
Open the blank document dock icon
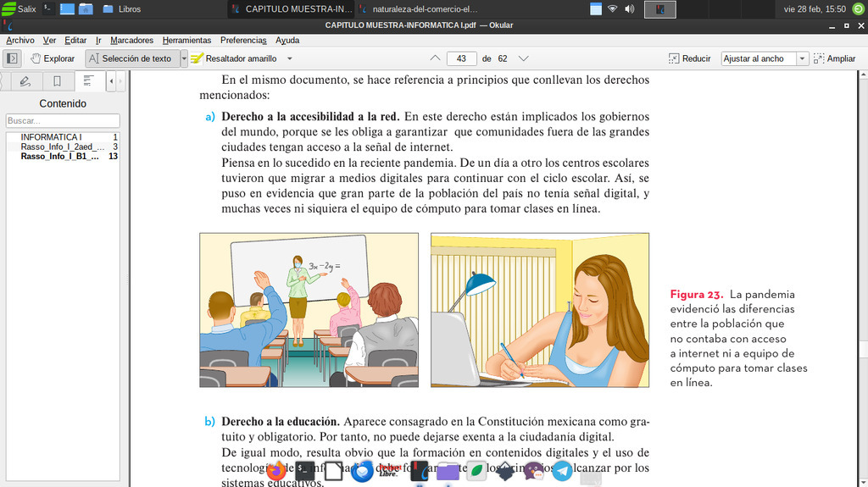click(333, 471)
